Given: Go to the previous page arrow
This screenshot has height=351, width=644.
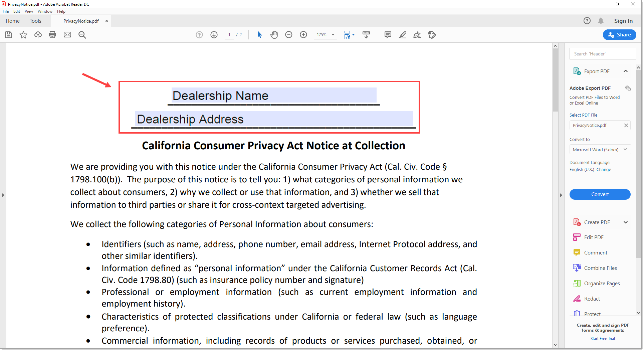Looking at the screenshot, I should pos(199,35).
